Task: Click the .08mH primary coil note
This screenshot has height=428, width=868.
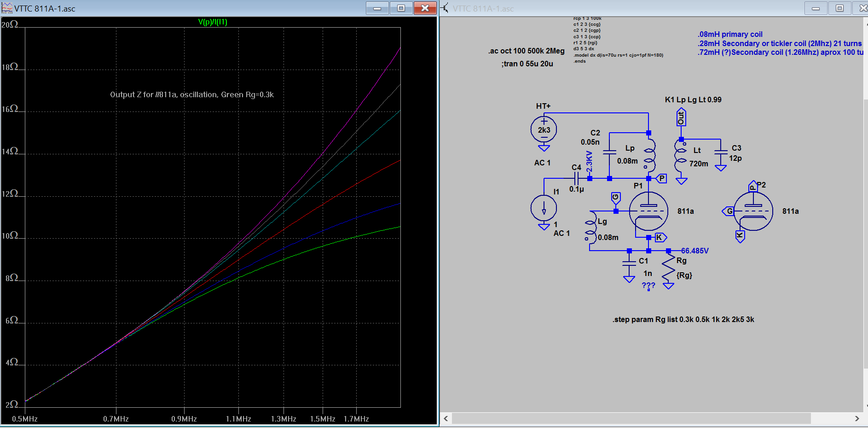Action: tap(730, 34)
